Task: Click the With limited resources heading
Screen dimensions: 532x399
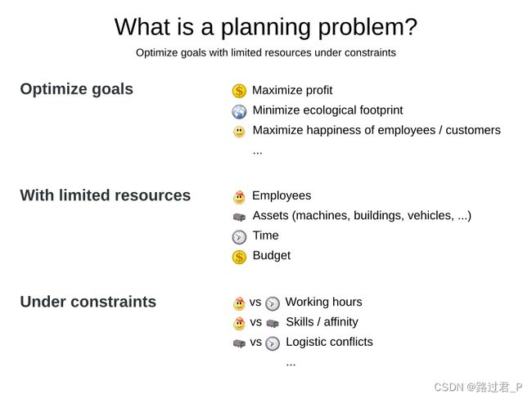Action: pyautogui.click(x=106, y=195)
